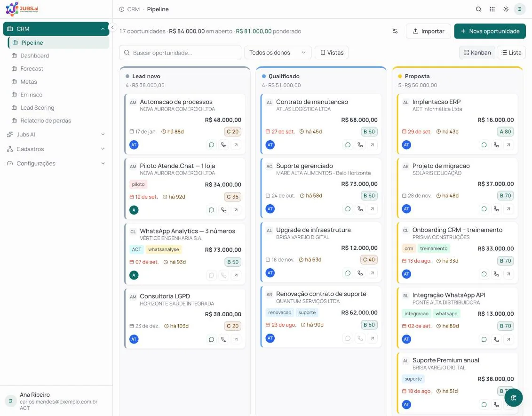Image resolution: width=532 pixels, height=416 pixels.
Task: Create a Nova oportunidade
Action: click(490, 31)
